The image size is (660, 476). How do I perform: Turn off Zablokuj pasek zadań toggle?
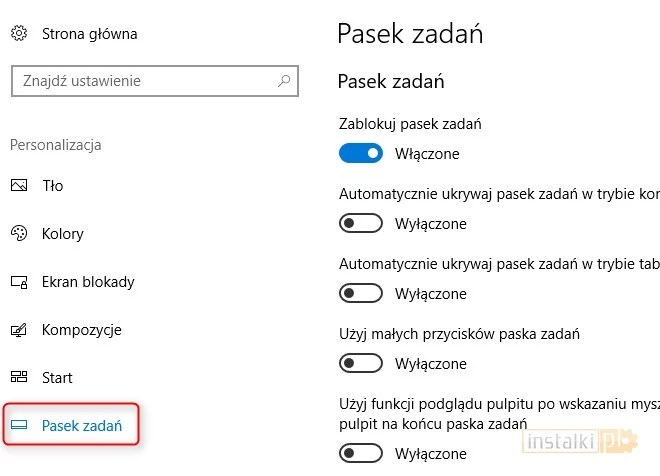tap(361, 154)
